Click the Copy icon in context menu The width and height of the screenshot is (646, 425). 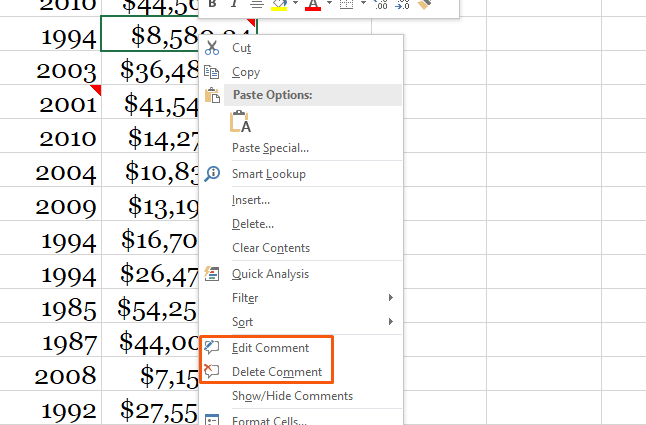[212, 72]
